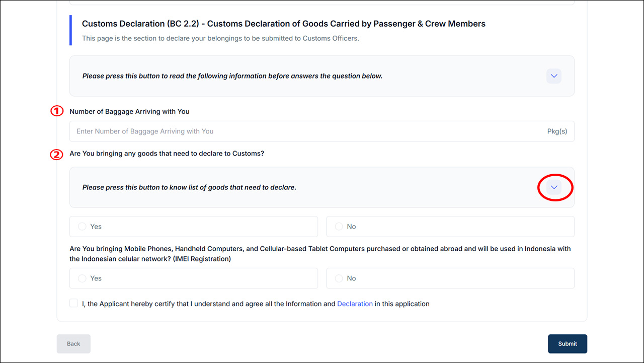Screen dimensions: 644x363
Task: Select Yes for goods to declare
Action: pyautogui.click(x=83, y=227)
